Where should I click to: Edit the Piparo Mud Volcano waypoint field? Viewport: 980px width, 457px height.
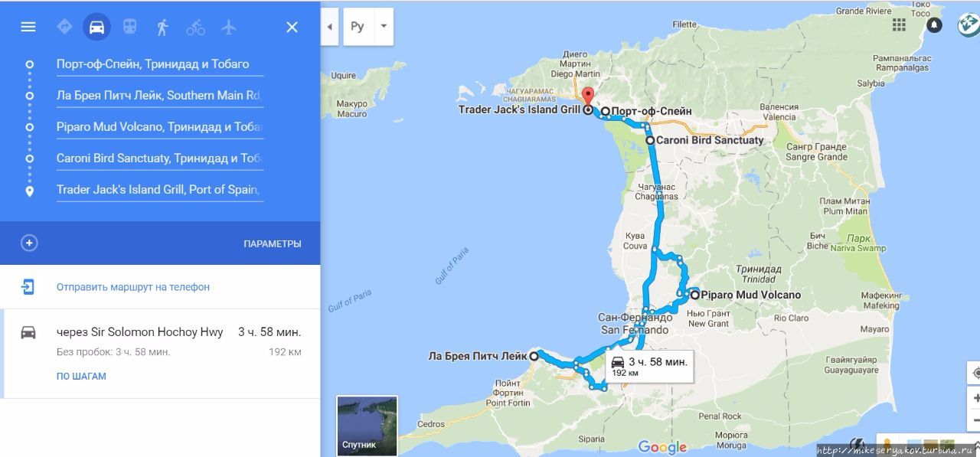click(x=160, y=127)
